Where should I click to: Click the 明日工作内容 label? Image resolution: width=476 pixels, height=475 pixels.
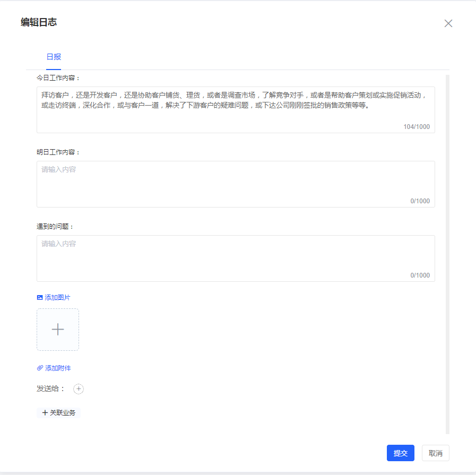(58, 152)
